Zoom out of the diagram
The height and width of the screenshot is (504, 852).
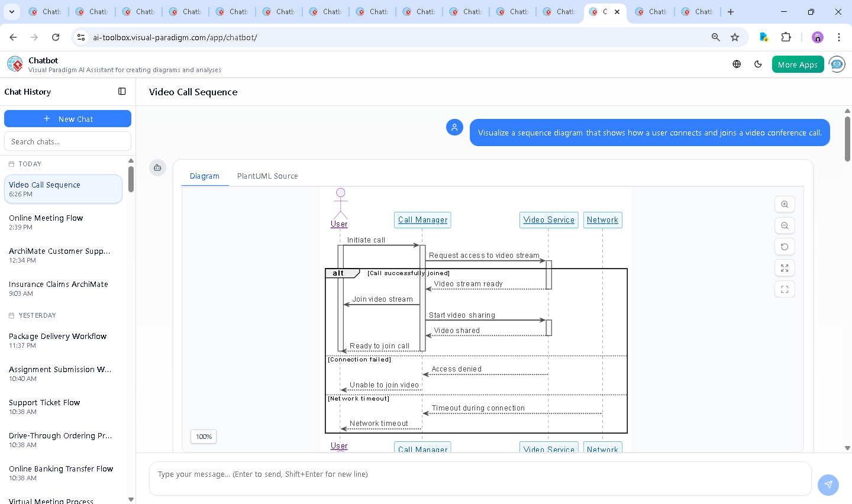[x=785, y=225]
